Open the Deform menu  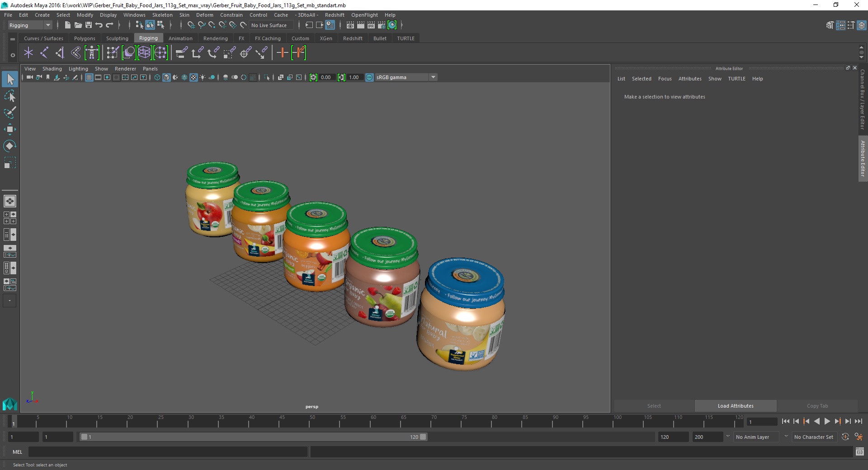pos(204,15)
